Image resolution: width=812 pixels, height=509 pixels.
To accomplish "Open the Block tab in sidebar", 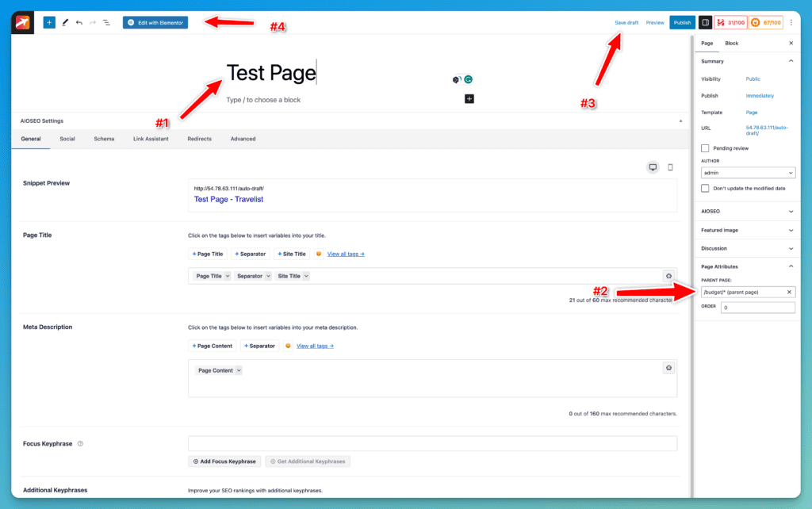I will (x=731, y=43).
